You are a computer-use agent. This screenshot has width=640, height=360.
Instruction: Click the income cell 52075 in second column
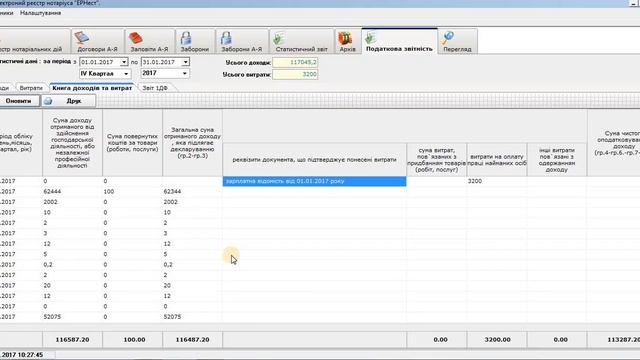(x=72, y=317)
